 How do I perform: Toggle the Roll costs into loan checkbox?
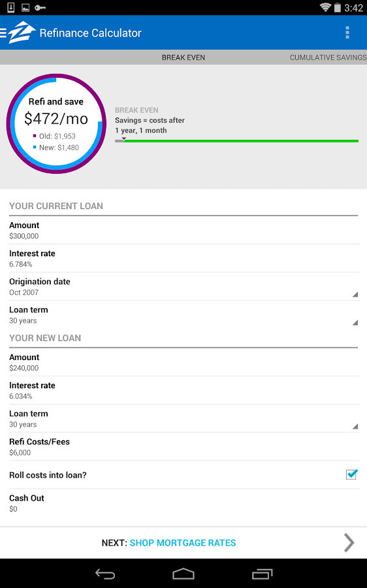(351, 474)
